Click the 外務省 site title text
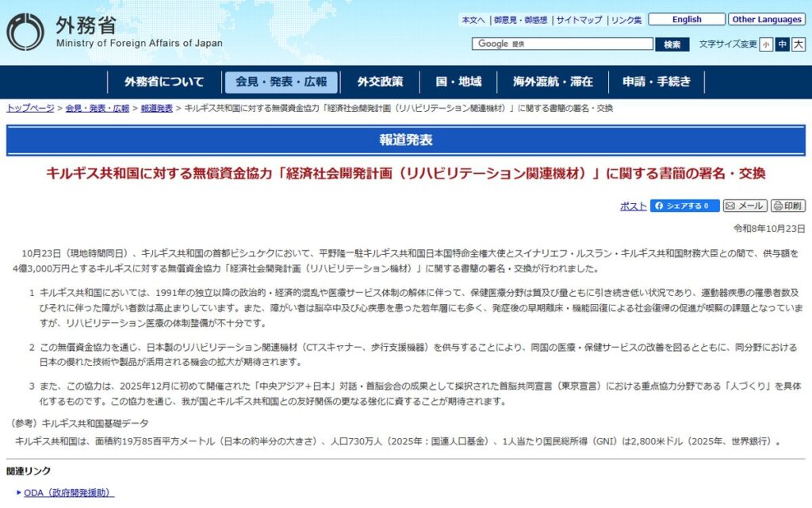Image resolution: width=812 pixels, height=508 pixels. point(86,25)
